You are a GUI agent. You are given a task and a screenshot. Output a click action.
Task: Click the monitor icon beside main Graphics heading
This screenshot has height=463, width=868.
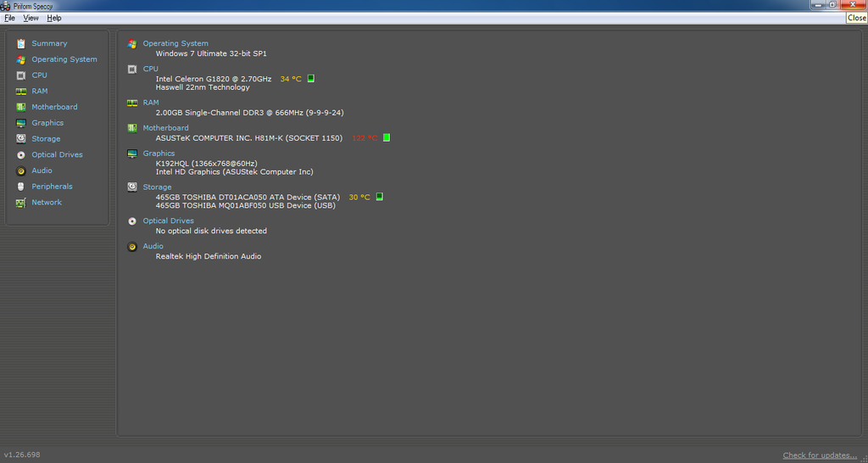pos(132,153)
